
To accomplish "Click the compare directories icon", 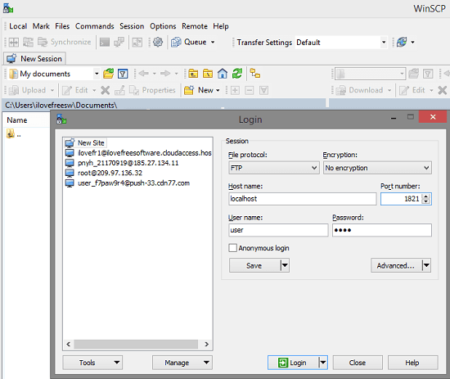I will 14,42.
